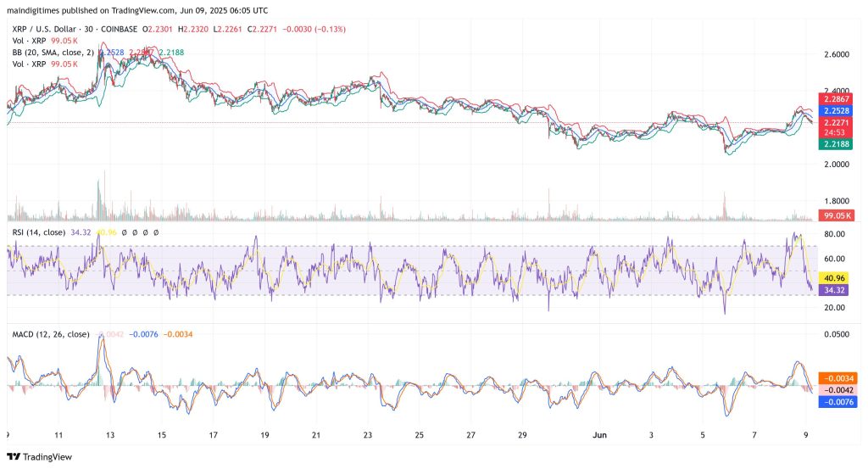Select the RSI (14, close) indicator legend
Image resolution: width=868 pixels, height=469 pixels.
point(40,232)
